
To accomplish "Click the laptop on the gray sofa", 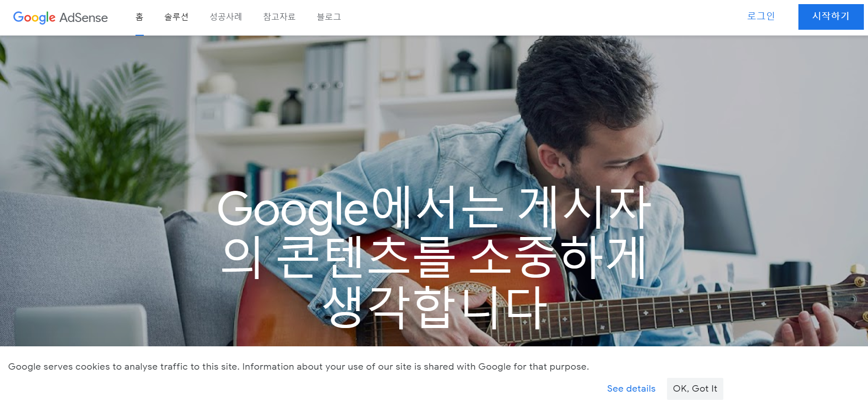I will (80, 325).
